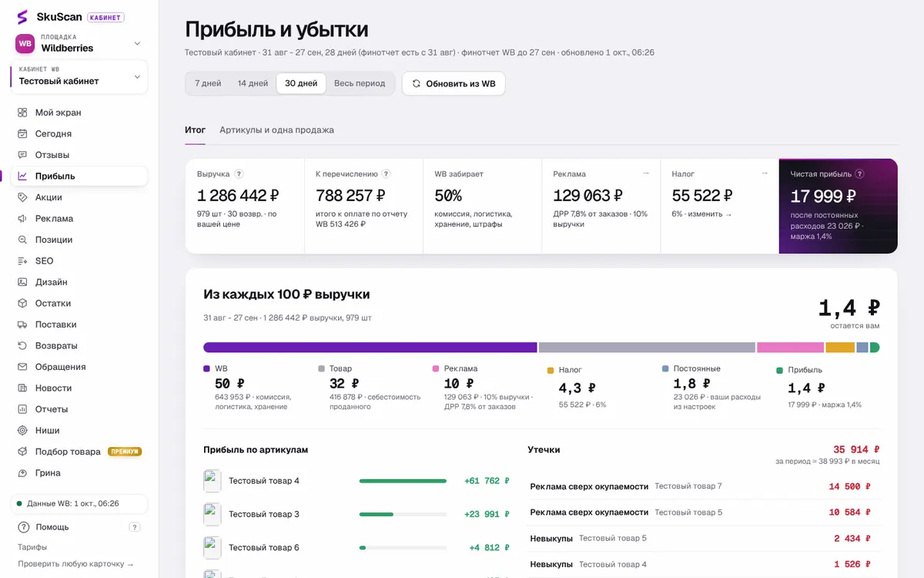
Task: Click the Акции tag icon
Action: click(22, 197)
